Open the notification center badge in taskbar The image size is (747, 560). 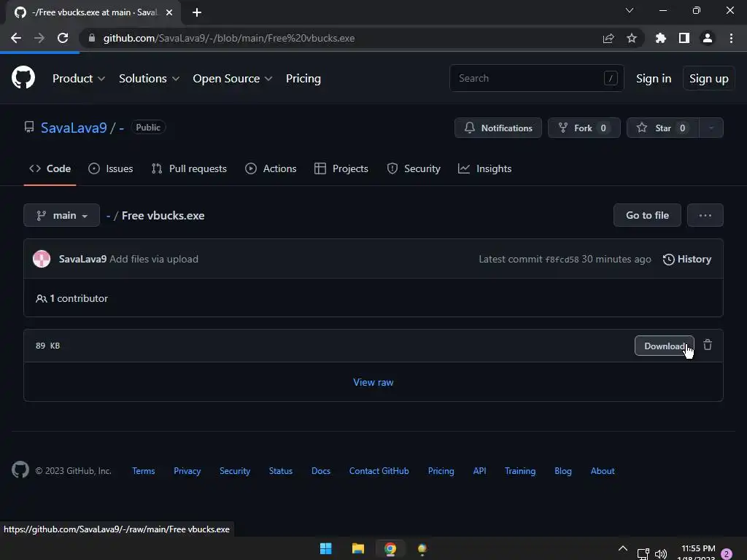[x=727, y=554]
